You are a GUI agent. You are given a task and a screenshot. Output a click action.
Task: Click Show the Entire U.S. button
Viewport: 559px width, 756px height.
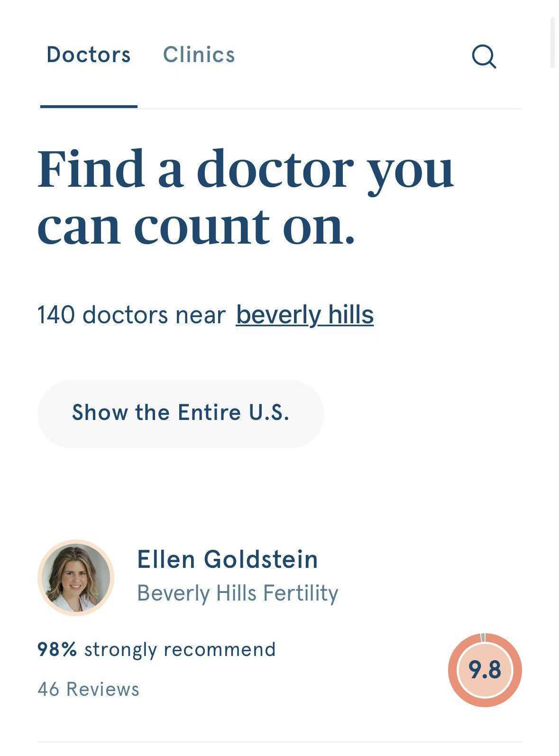[x=181, y=412]
